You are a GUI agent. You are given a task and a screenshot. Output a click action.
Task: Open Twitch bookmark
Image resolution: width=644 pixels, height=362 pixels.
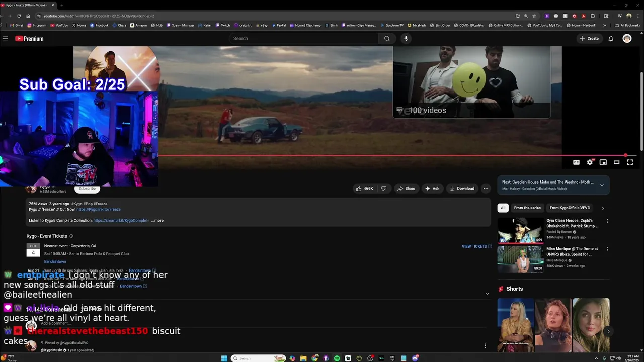tap(223, 25)
